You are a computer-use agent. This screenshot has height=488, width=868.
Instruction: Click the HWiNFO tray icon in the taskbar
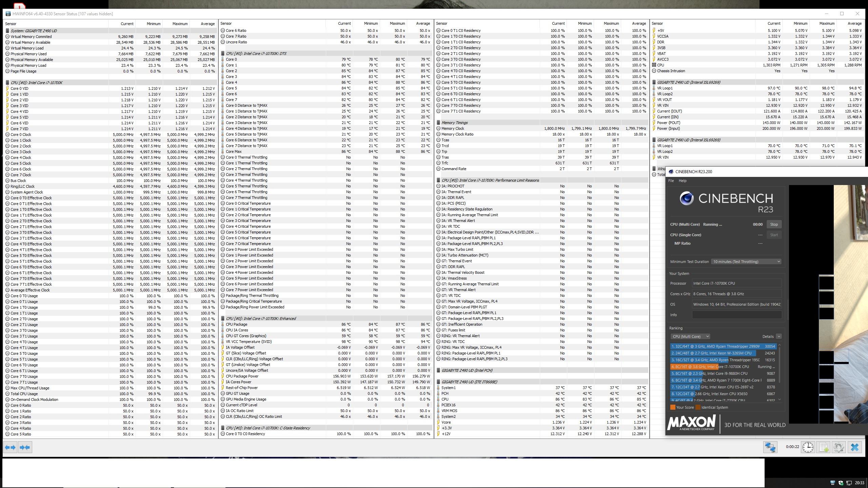click(x=832, y=483)
